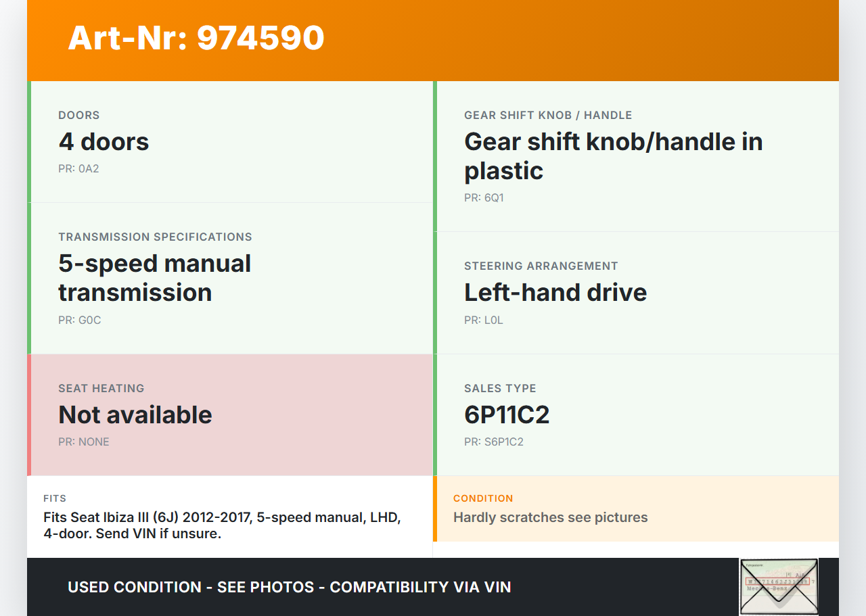
Task: Click the VIN envelope icon in footer
Action: pyautogui.click(x=778, y=586)
